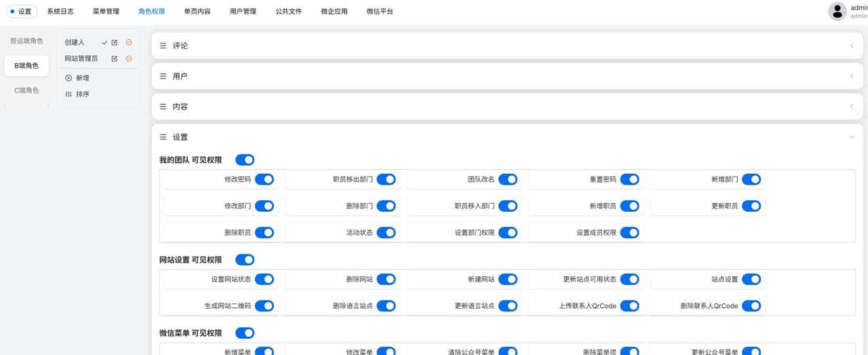
Task: Toggle the 更新职员 switch
Action: pyautogui.click(x=751, y=206)
